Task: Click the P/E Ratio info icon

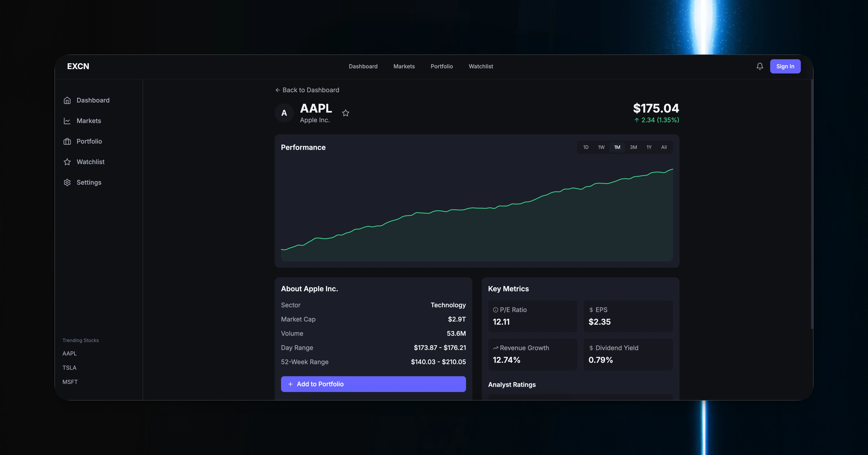Action: [x=495, y=310]
